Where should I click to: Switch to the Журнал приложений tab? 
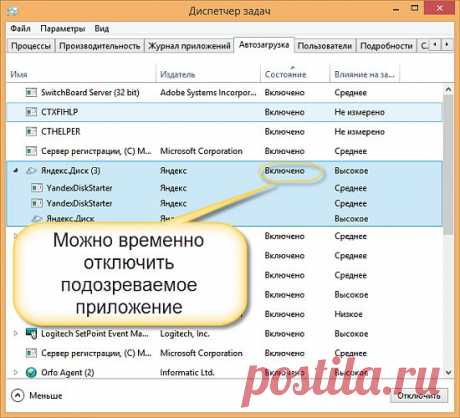click(189, 46)
